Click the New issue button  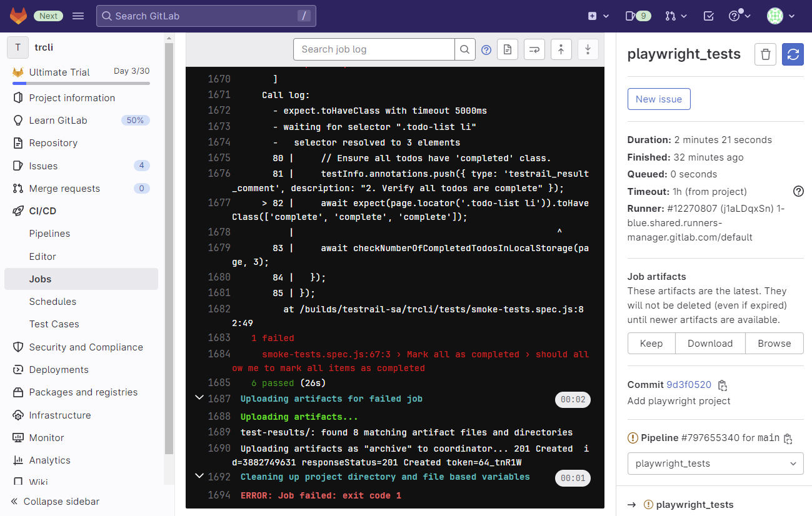[x=658, y=99]
